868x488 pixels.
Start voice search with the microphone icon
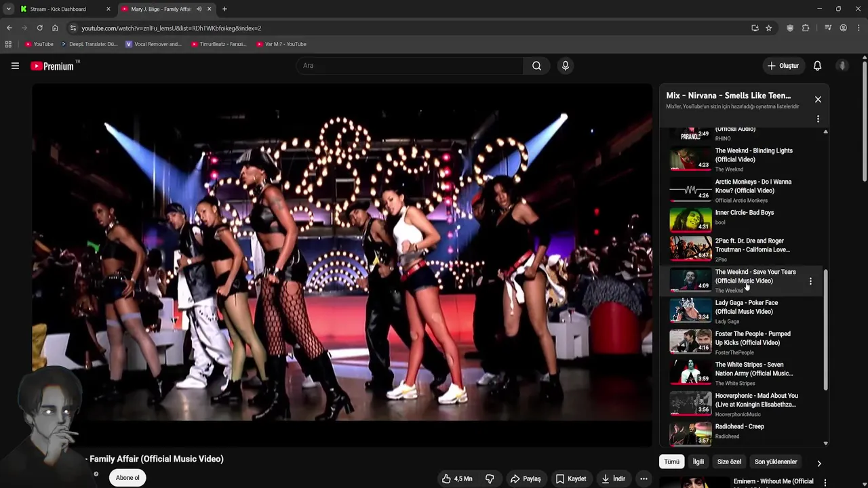[565, 66]
